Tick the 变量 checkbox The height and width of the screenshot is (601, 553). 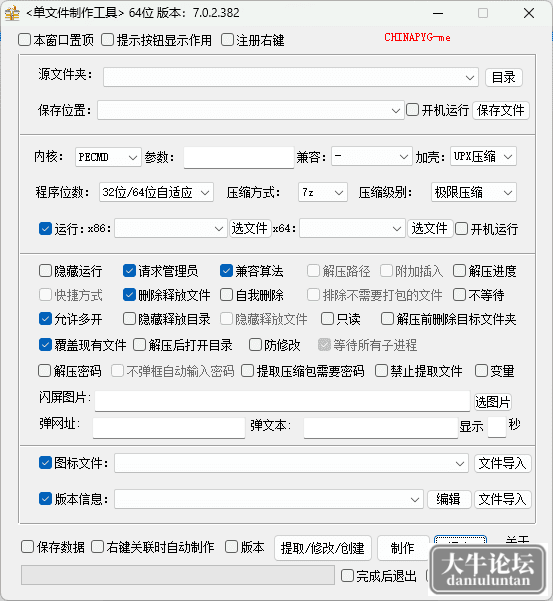481,371
